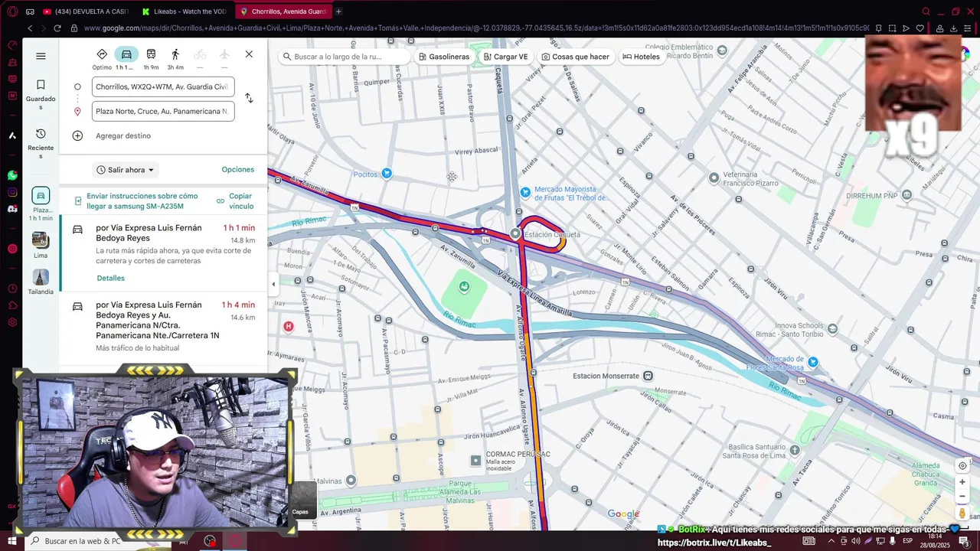Open the Guardados sidebar item

coord(41,94)
